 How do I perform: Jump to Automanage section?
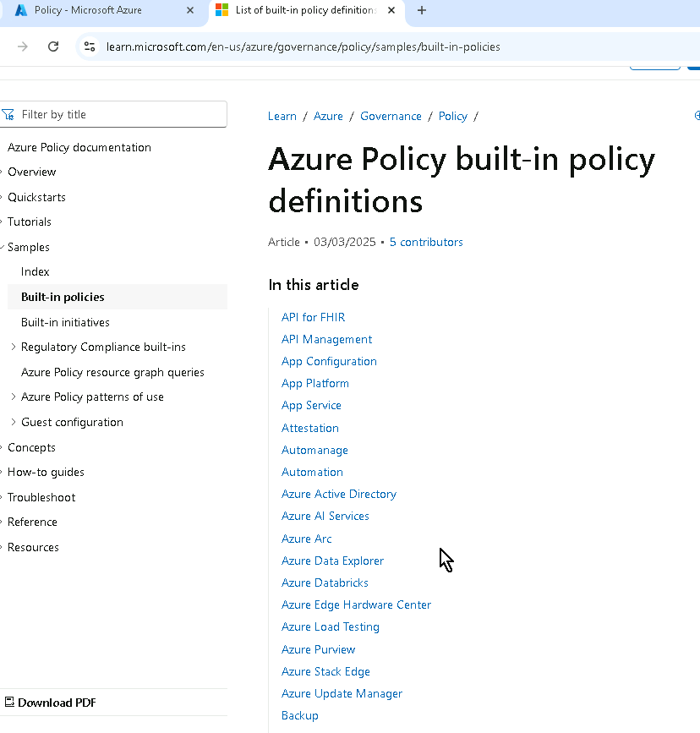314,450
